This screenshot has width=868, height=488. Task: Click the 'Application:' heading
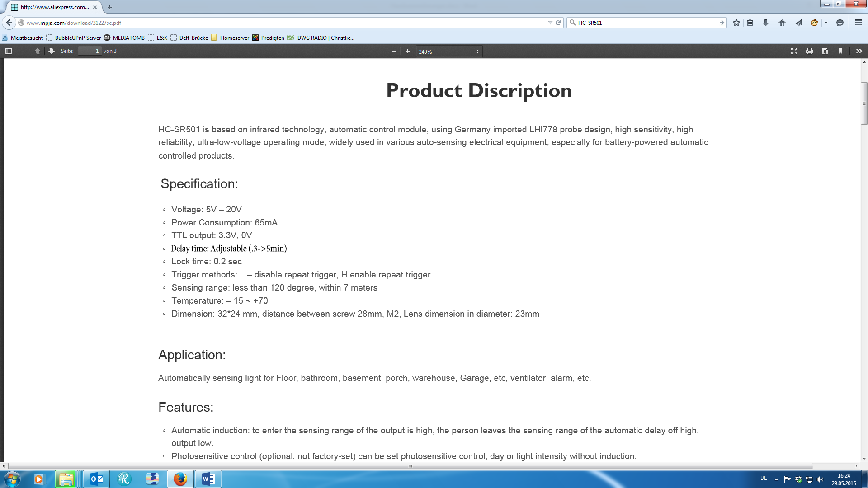[x=192, y=355]
